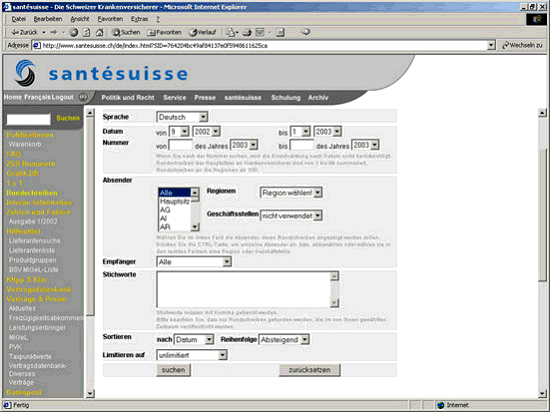Open the Bearbeiten menu

[x=48, y=19]
